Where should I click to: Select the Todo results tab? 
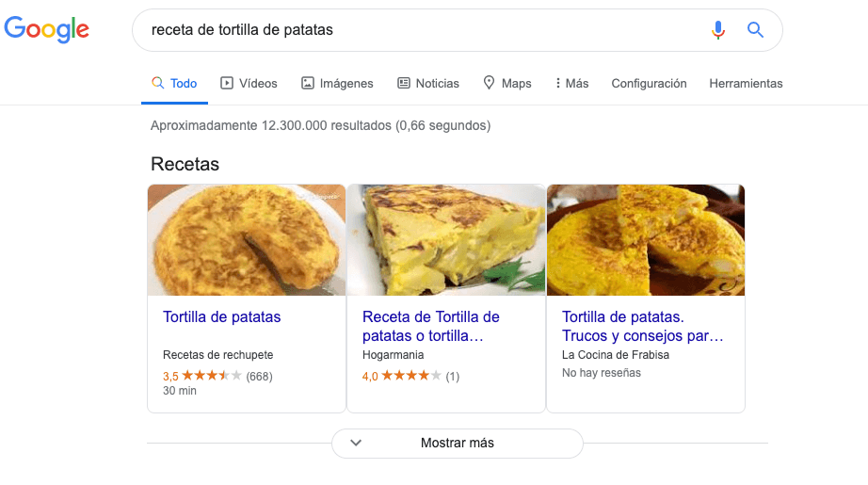tap(174, 83)
